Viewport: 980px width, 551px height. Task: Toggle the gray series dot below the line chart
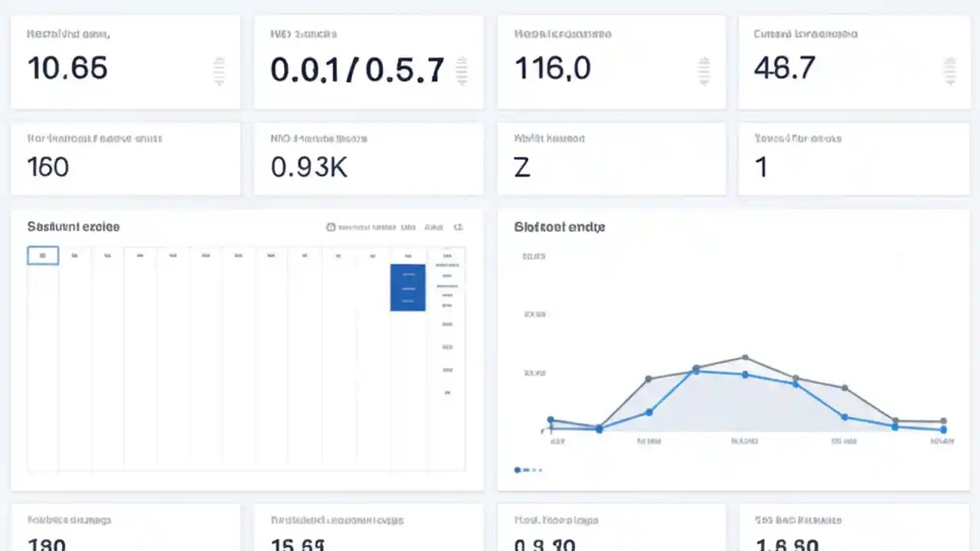point(528,470)
